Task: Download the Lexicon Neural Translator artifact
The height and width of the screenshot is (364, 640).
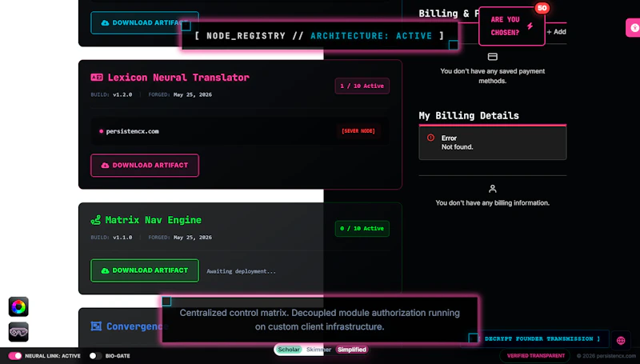Action: click(145, 166)
